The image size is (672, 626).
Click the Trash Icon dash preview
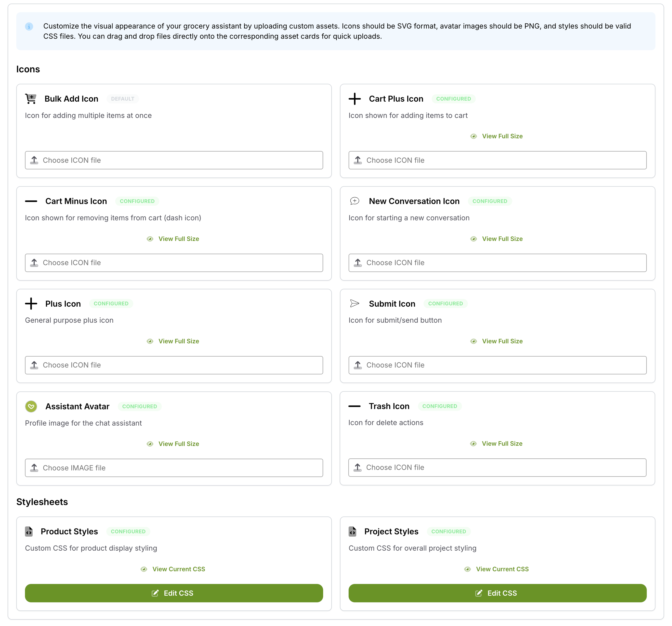(x=354, y=406)
